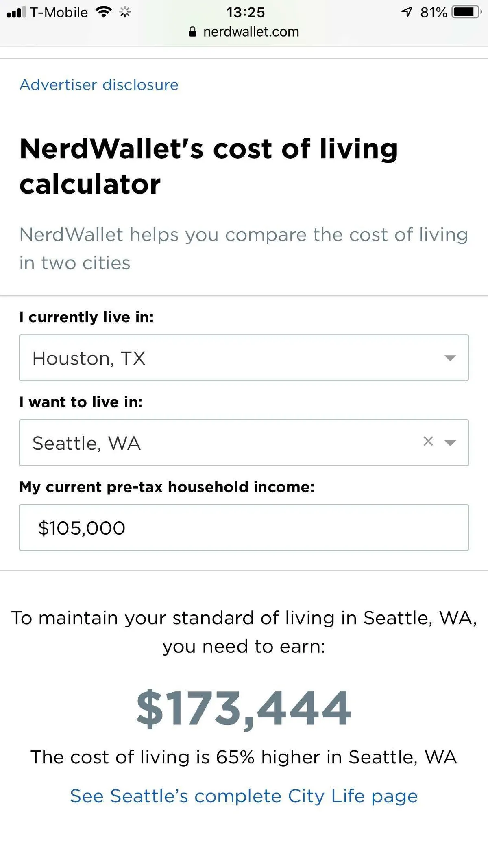Clear the Seattle, WA selection with X
The width and height of the screenshot is (488, 868).
point(428,442)
